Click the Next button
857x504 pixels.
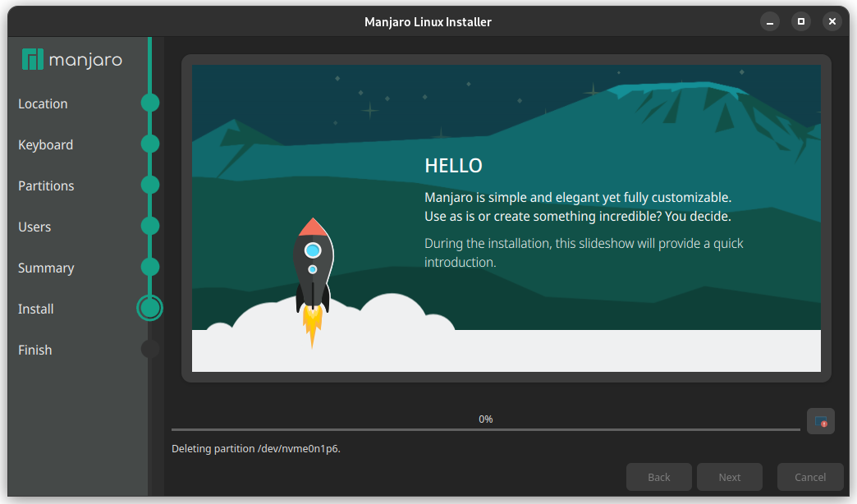730,477
